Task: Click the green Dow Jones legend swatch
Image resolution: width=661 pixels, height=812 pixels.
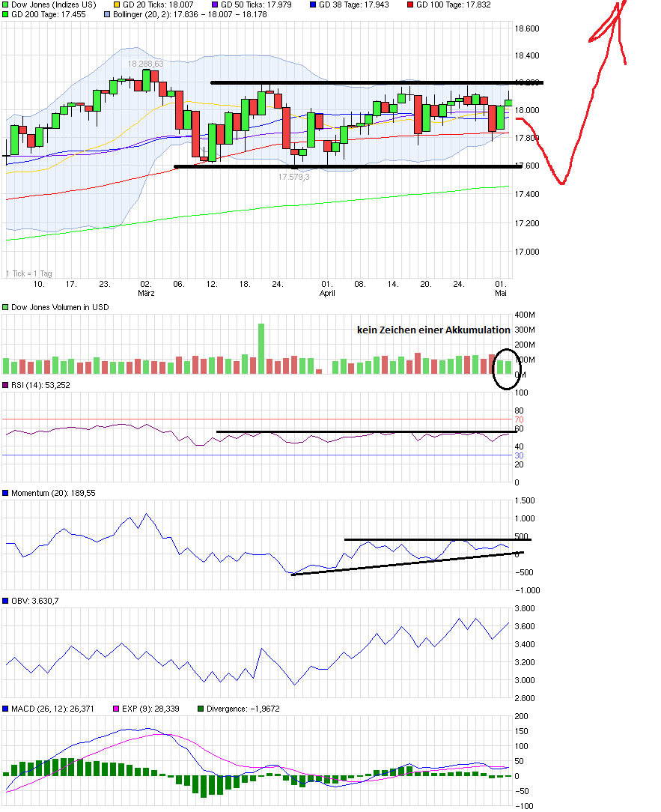Action: 6,4
